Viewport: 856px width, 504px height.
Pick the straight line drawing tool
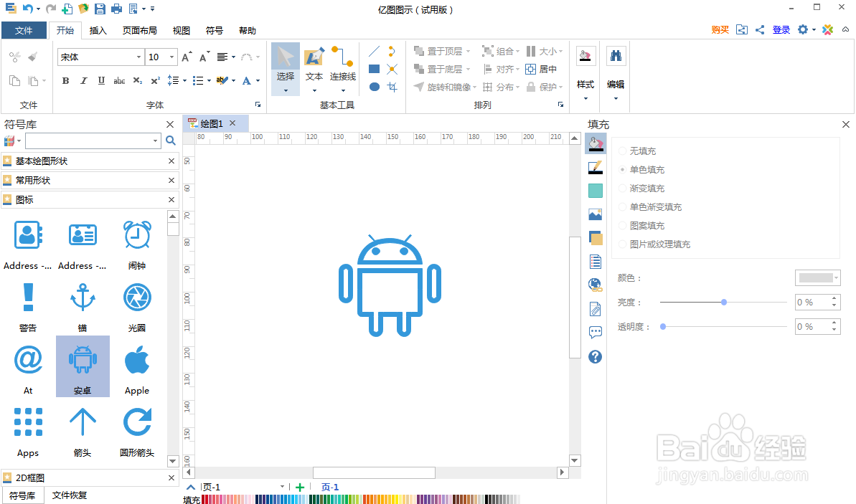click(374, 52)
